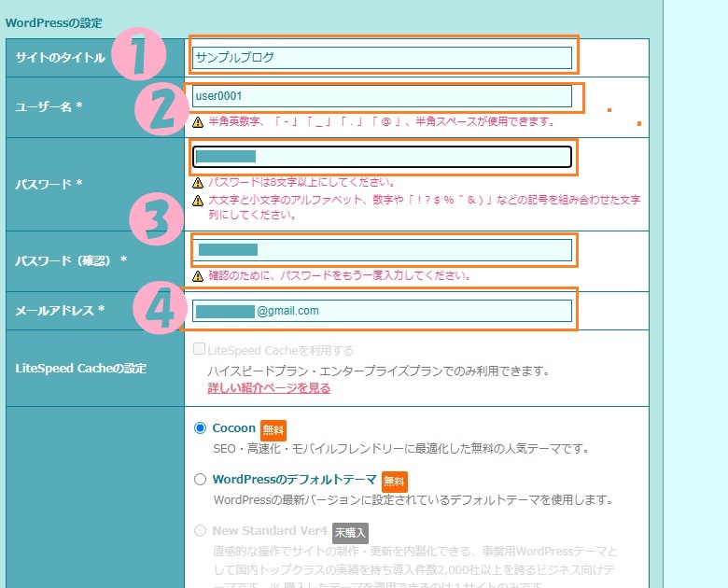
Task: Click the メールアドレス label
Action: (x=60, y=310)
